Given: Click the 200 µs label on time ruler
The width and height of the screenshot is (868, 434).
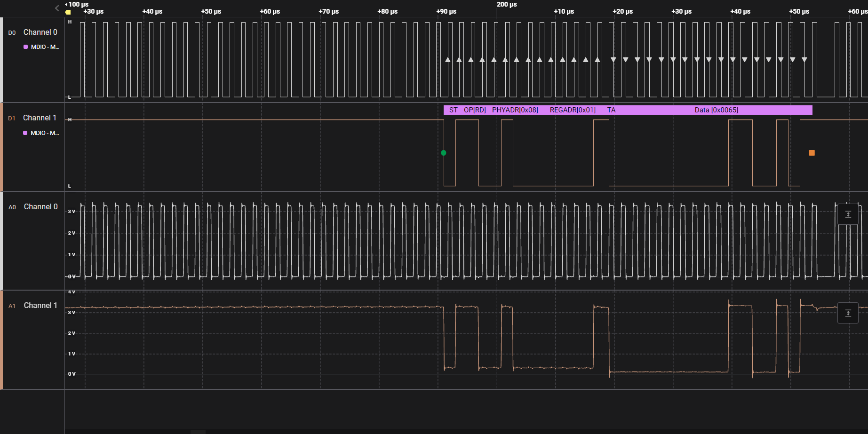Looking at the screenshot, I should tap(506, 5).
